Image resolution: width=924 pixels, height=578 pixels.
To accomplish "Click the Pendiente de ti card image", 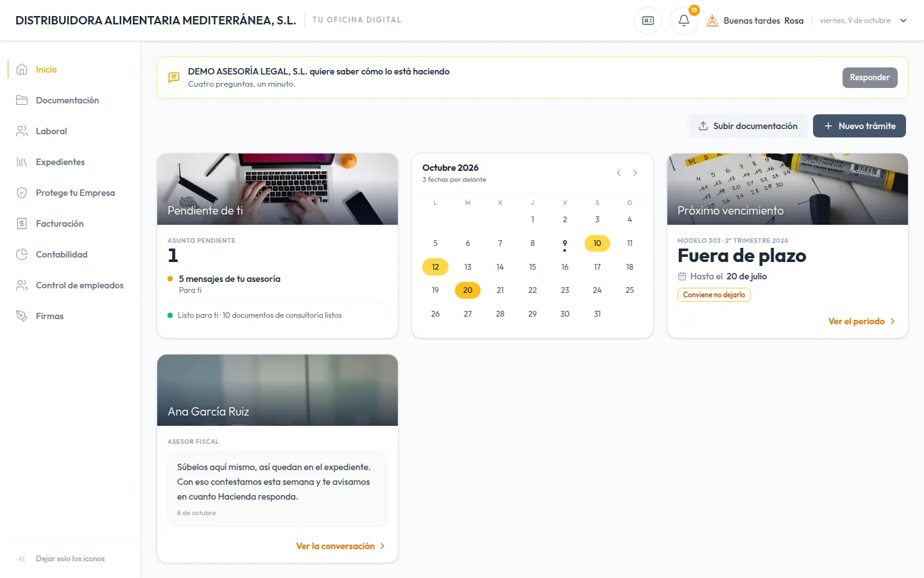I will point(277,189).
